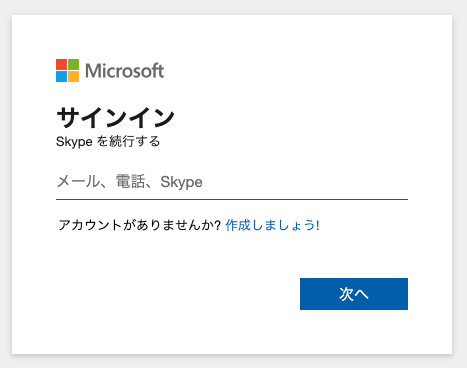
Task: Click the Microsoft wordmark text
Action: (125, 71)
